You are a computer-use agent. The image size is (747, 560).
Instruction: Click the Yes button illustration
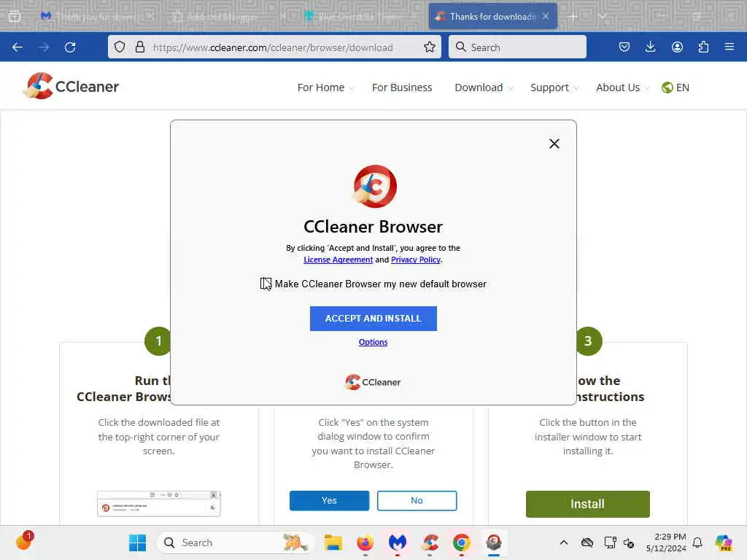[329, 500]
